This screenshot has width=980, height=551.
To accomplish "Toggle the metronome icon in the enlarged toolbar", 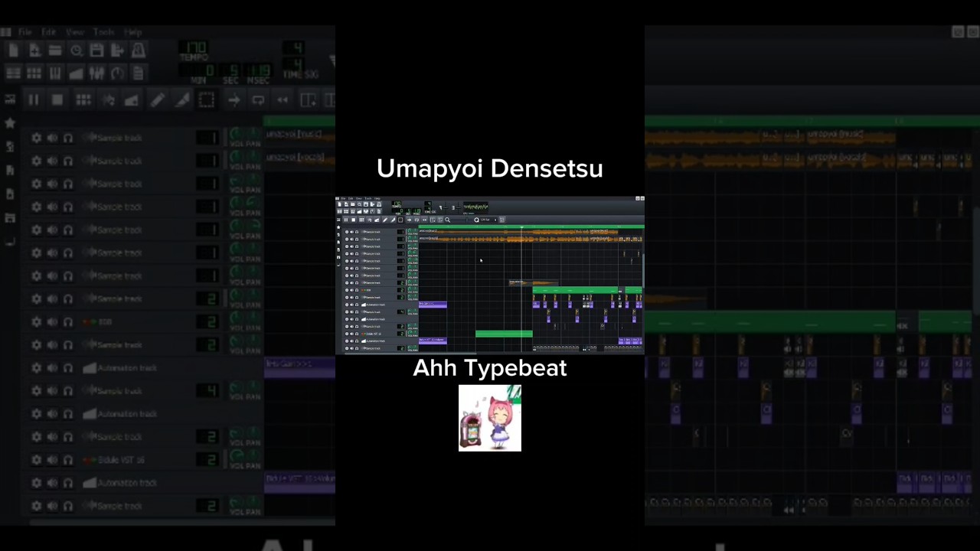I will click(x=138, y=51).
